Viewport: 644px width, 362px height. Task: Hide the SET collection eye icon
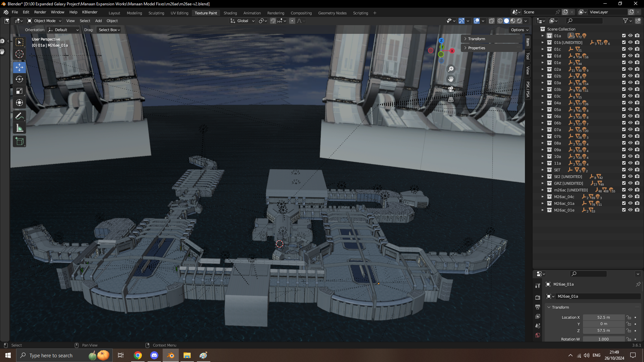pos(631,170)
